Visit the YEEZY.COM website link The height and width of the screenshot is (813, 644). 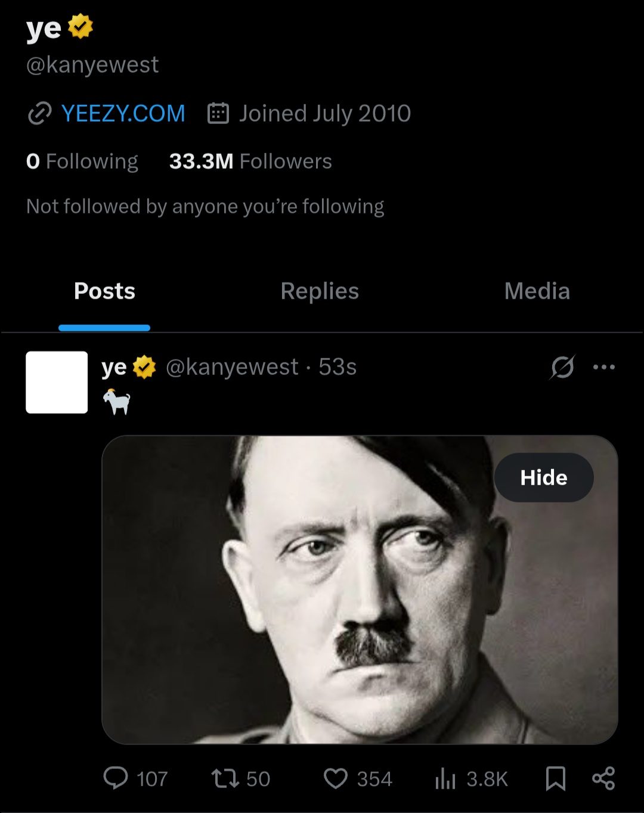122,113
